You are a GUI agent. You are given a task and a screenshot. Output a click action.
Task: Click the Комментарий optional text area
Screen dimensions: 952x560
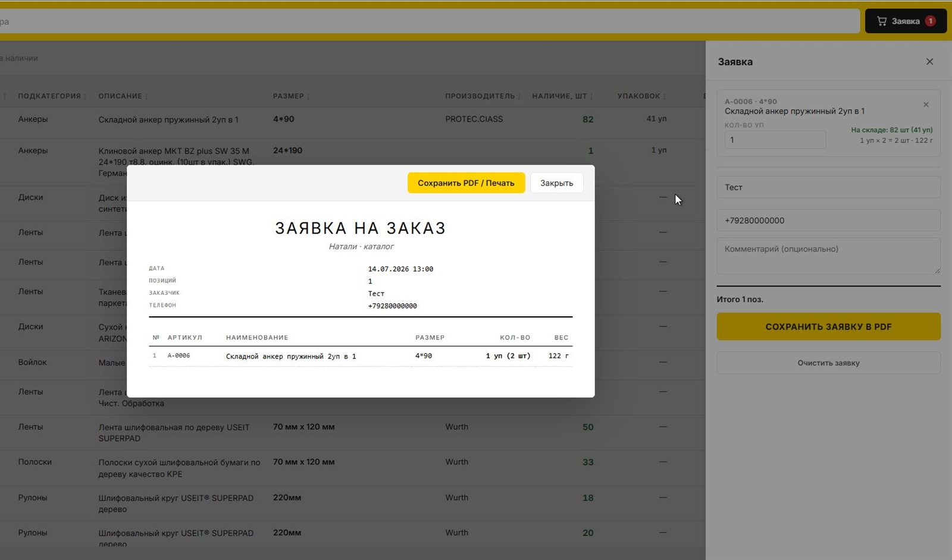(828, 256)
